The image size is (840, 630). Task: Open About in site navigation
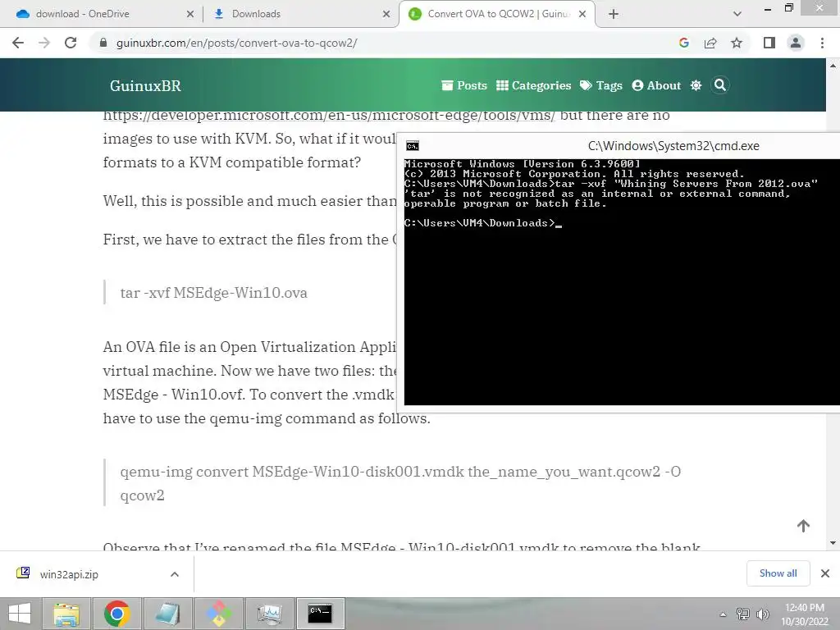click(x=656, y=85)
